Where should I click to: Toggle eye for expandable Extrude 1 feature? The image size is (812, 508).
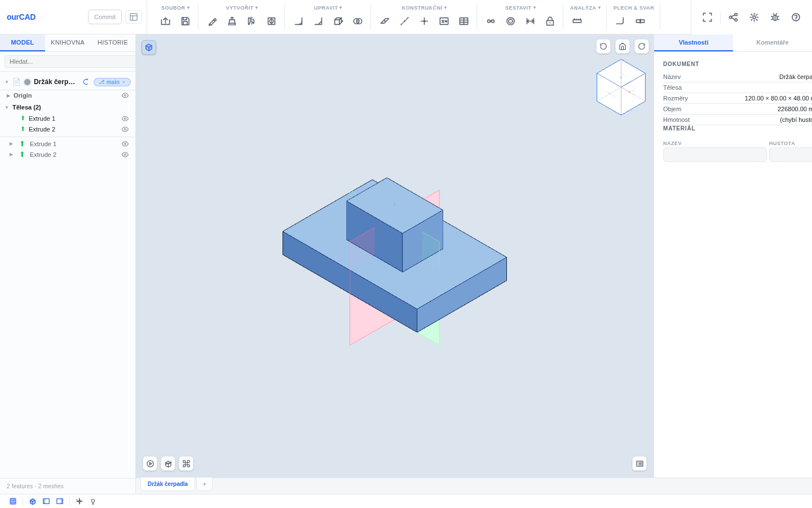[x=125, y=144]
